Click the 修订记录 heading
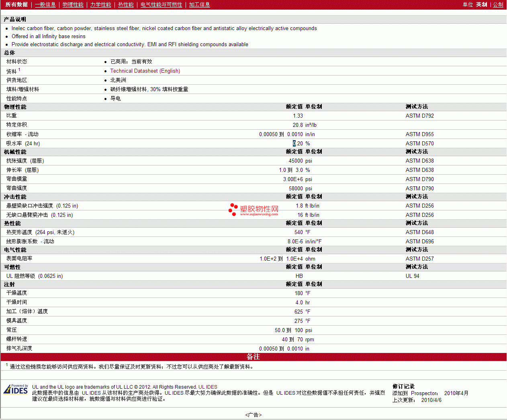 click(x=403, y=387)
